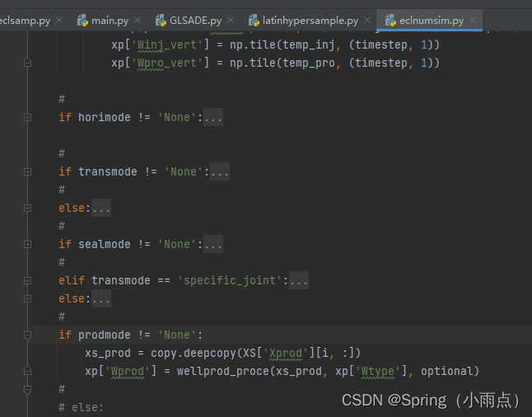Expand folded ellipsis after 'if transmode != None'
532x417 pixels.
(x=220, y=171)
